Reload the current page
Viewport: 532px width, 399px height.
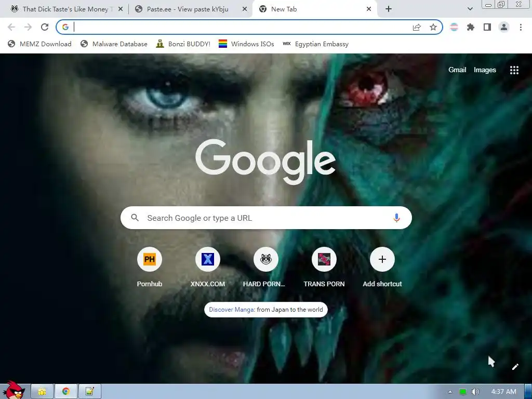(x=45, y=27)
